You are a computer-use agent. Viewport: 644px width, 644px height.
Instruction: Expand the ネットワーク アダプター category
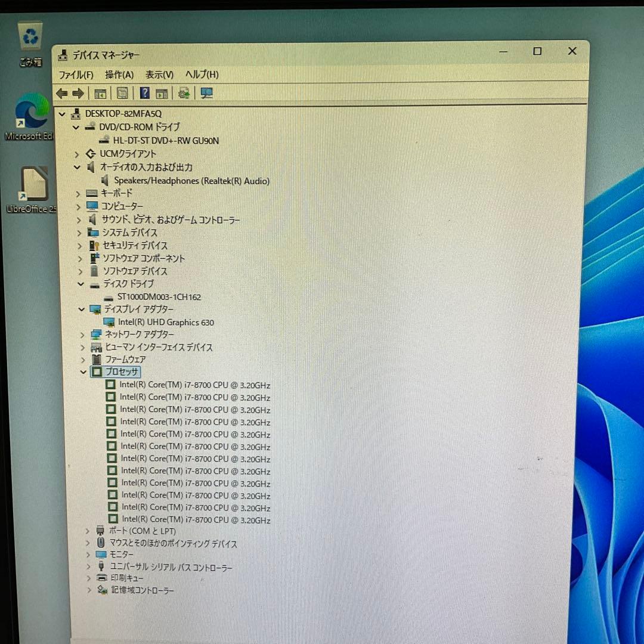point(83,335)
